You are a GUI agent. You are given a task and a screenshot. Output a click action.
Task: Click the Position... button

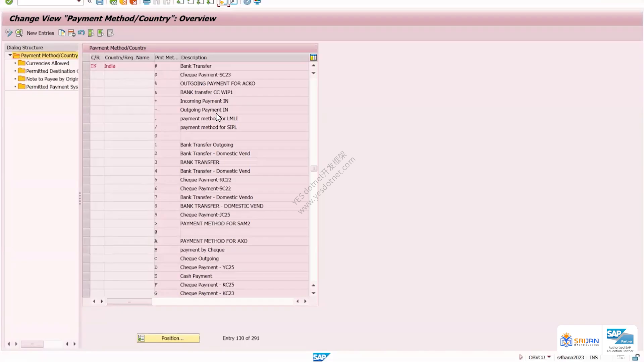click(x=168, y=338)
